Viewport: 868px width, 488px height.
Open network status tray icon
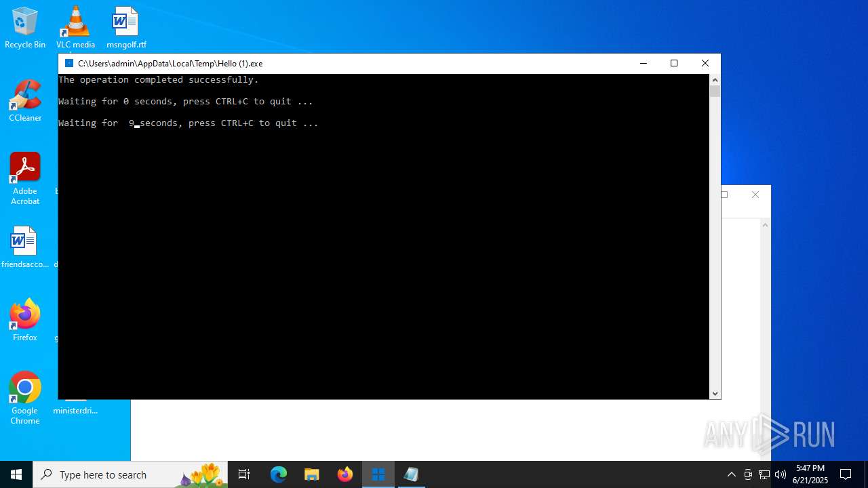click(x=764, y=474)
